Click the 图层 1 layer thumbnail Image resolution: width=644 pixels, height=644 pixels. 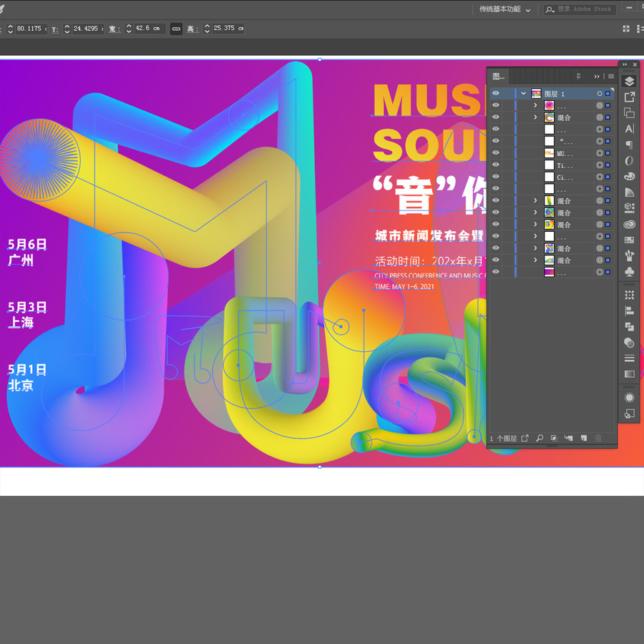[536, 94]
